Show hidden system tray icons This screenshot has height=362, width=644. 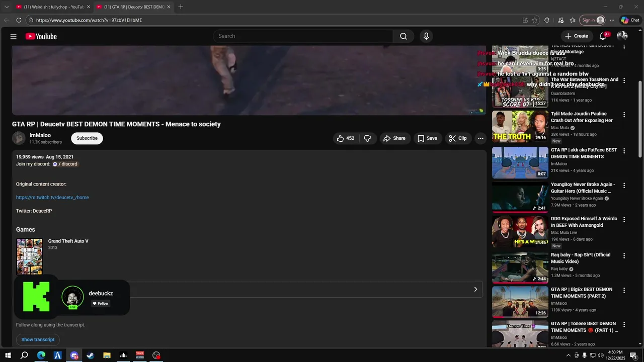569,355
